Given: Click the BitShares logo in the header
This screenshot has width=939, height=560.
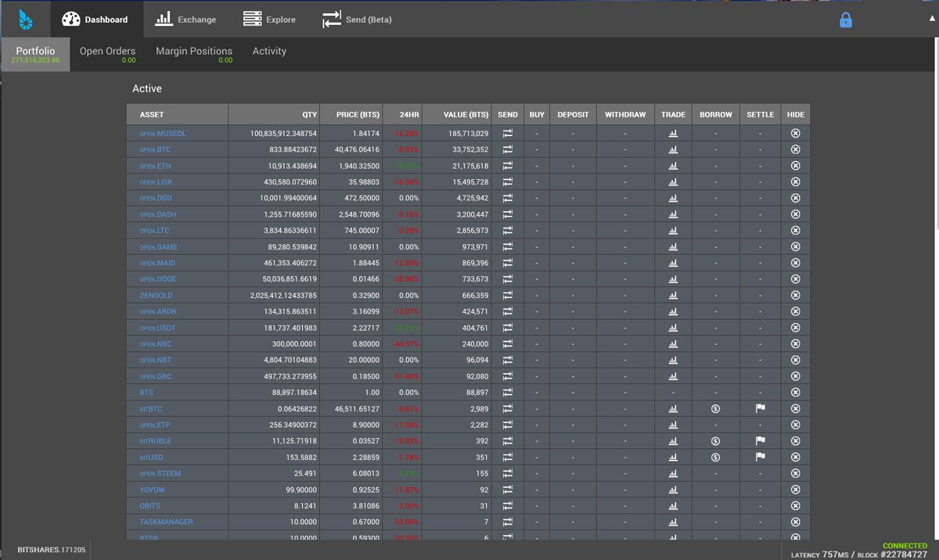Looking at the screenshot, I should click(x=26, y=19).
